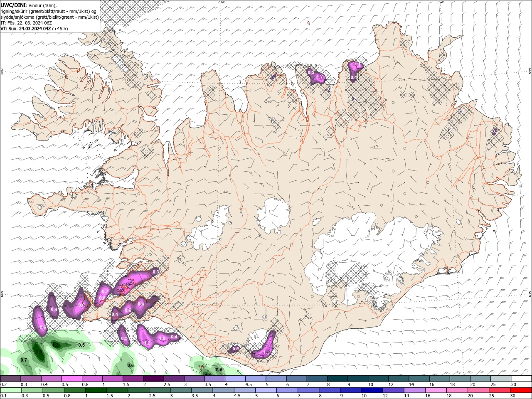Select the bright pink 0.5 swatch in upper legend

(71, 379)
